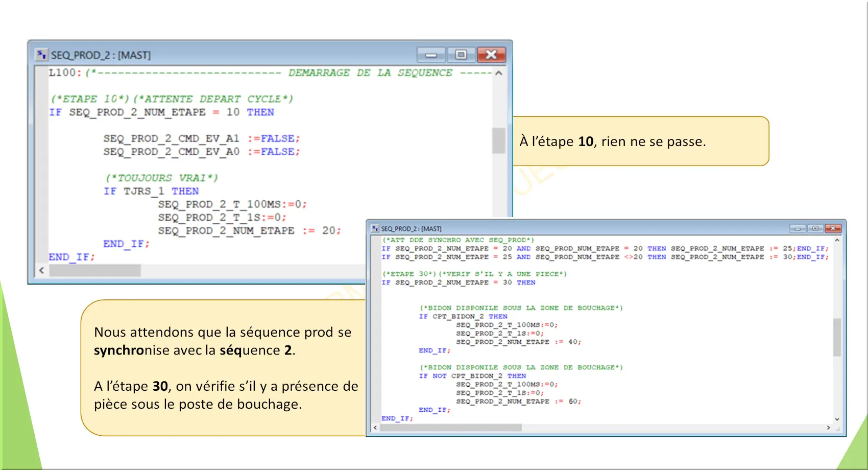Click the L100: label in the code
868x470 pixels.
point(65,73)
